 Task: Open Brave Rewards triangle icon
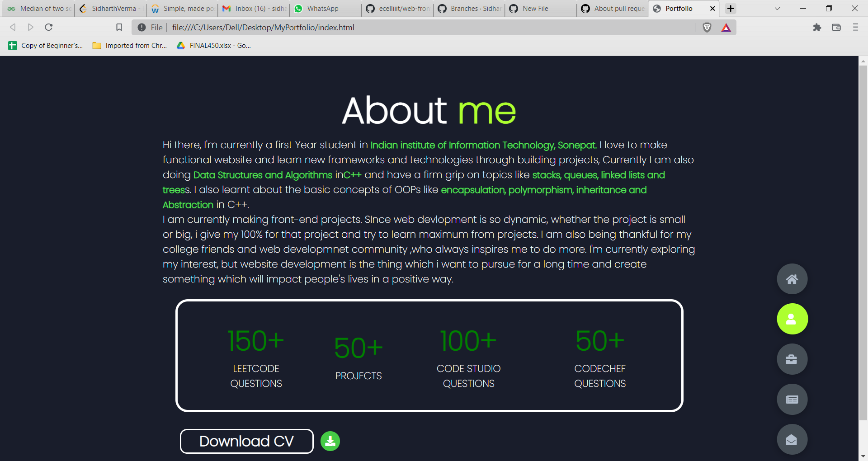tap(726, 27)
